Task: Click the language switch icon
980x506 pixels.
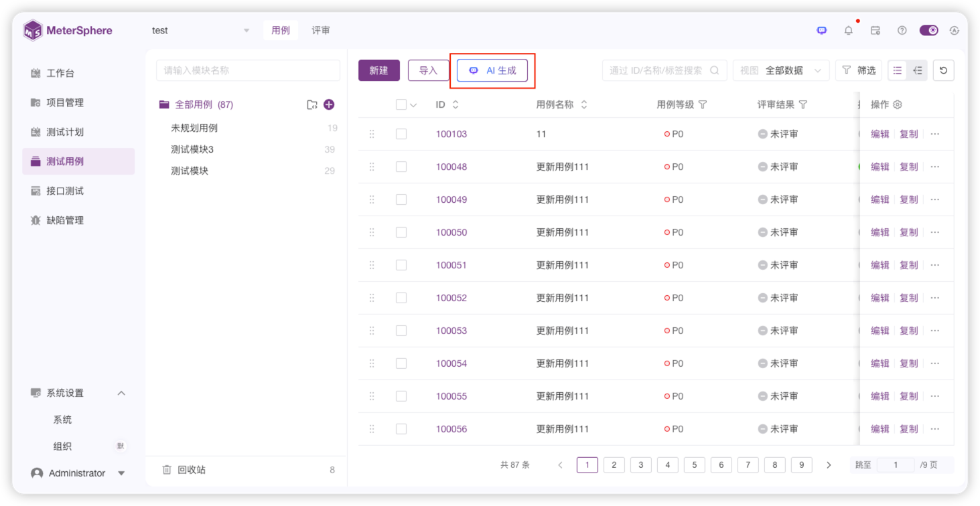Action: pyautogui.click(x=955, y=30)
